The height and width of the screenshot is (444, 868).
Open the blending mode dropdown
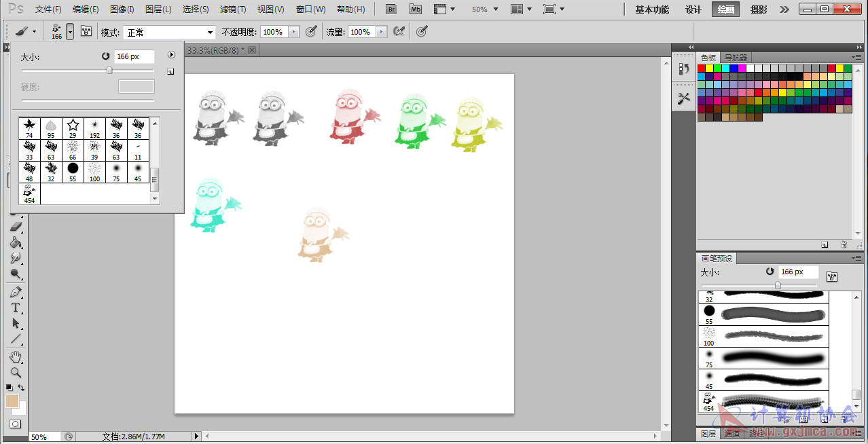point(169,33)
